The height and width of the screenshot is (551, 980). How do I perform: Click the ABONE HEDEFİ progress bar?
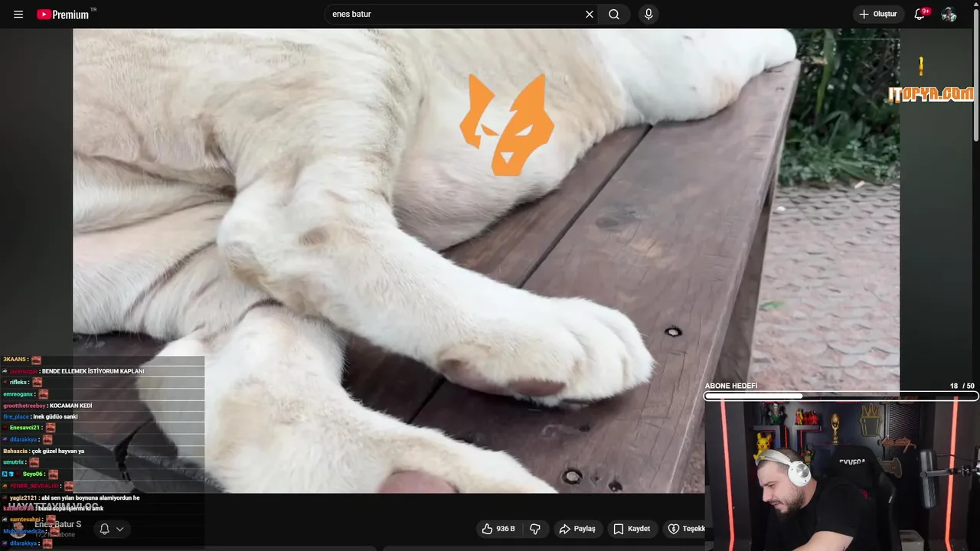(841, 396)
